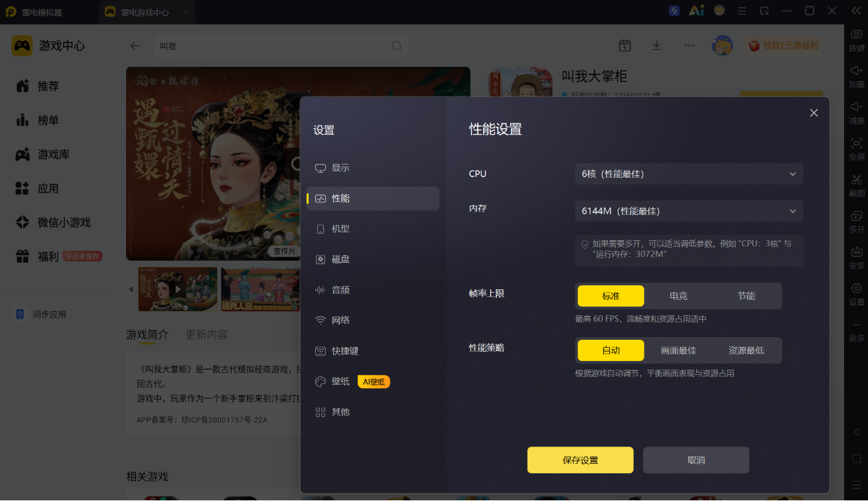868x501 pixels.
Task: Select 节能 frame rate limit
Action: 747,296
